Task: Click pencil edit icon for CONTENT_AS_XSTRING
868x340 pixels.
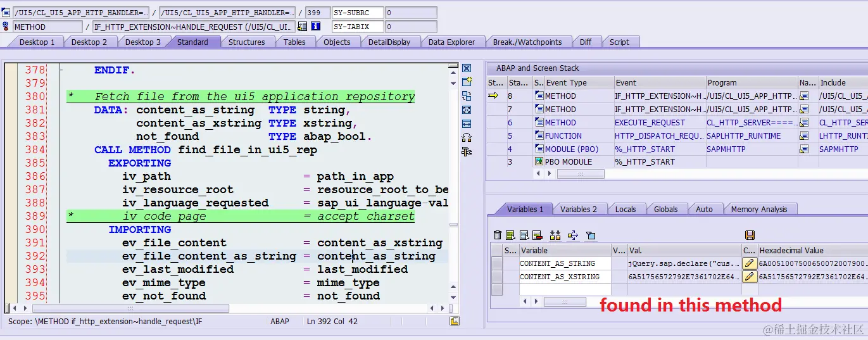Action: (750, 277)
